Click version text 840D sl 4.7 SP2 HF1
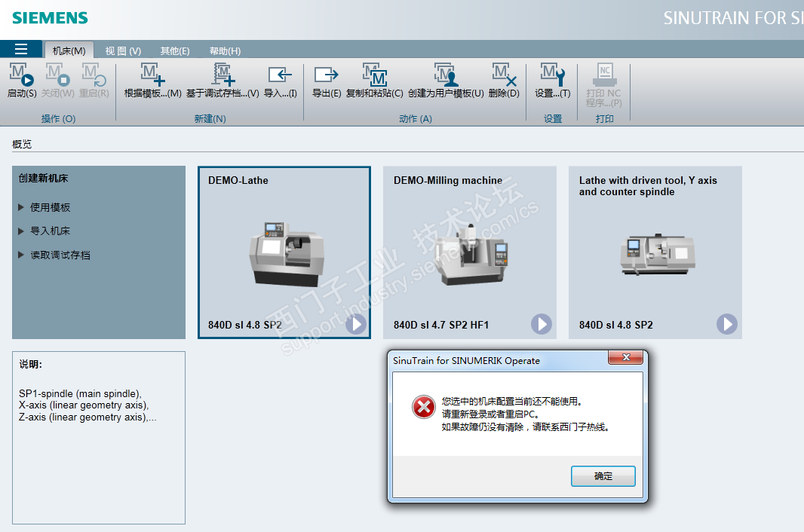804x532 pixels. pyautogui.click(x=441, y=325)
